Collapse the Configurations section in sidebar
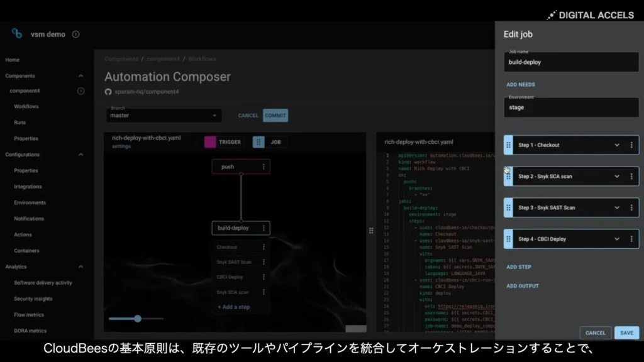The height and width of the screenshot is (362, 644). point(81,155)
